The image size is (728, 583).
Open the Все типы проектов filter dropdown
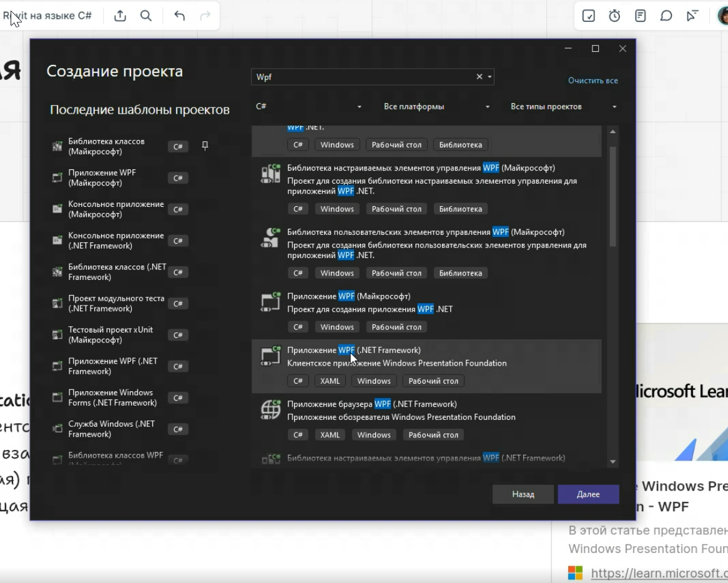coord(564,106)
